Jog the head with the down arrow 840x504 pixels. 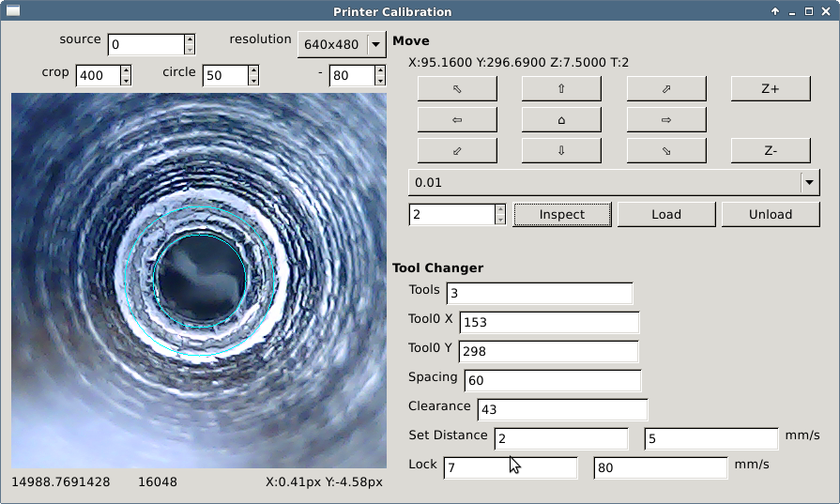pos(561,150)
